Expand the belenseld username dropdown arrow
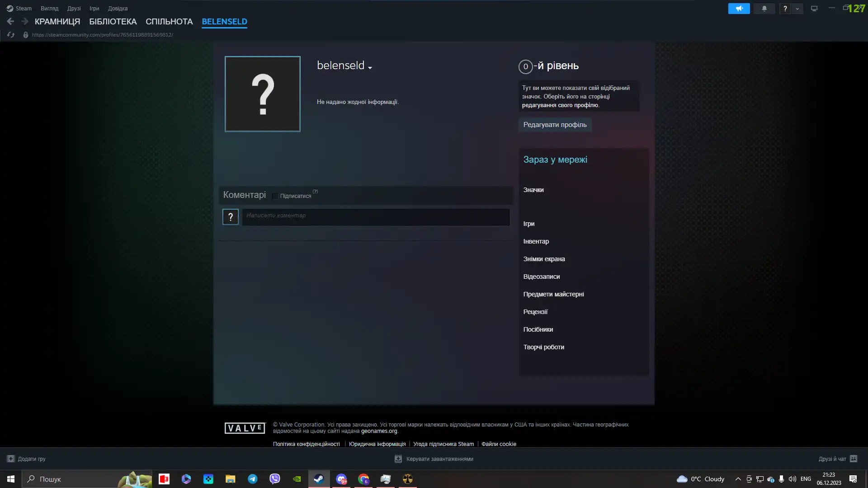The width and height of the screenshot is (868, 488). 370,68
